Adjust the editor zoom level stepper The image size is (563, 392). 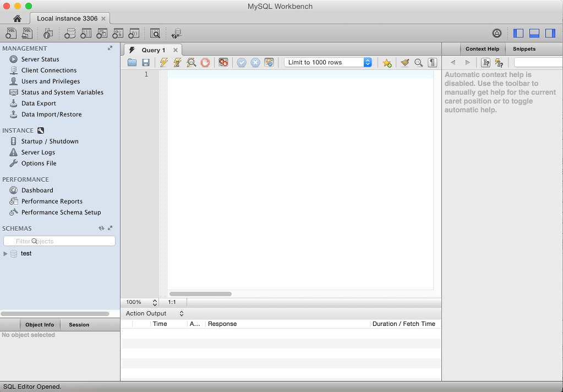tap(155, 302)
